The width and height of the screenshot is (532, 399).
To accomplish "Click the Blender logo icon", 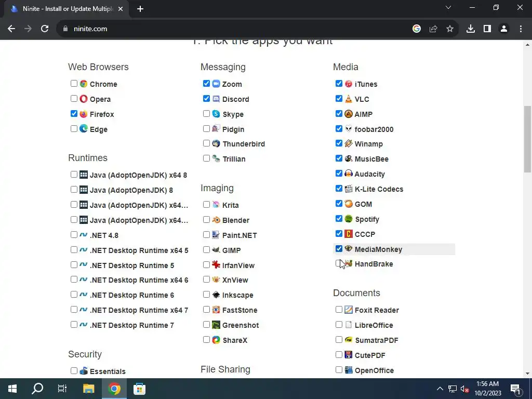I will (x=216, y=220).
